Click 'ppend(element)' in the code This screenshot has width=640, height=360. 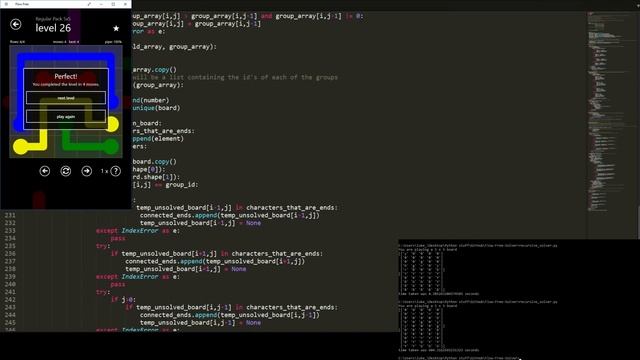pos(158,139)
